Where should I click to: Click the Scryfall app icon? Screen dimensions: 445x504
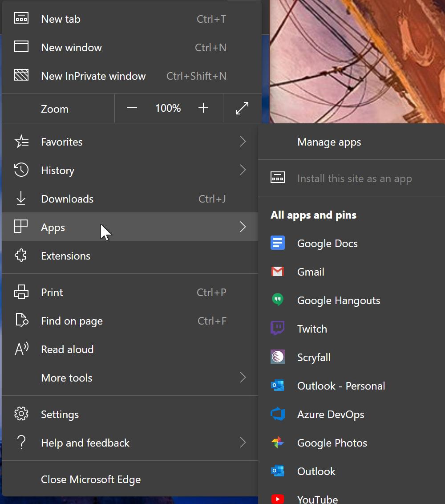278,357
